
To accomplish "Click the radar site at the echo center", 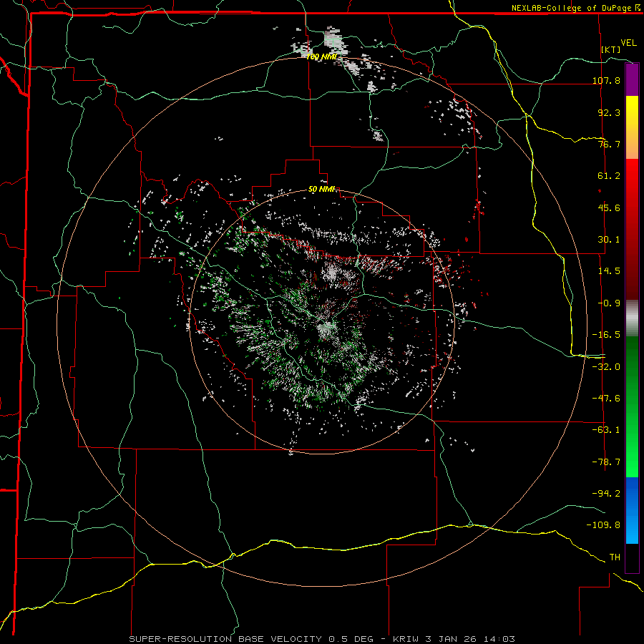I will click(324, 327).
